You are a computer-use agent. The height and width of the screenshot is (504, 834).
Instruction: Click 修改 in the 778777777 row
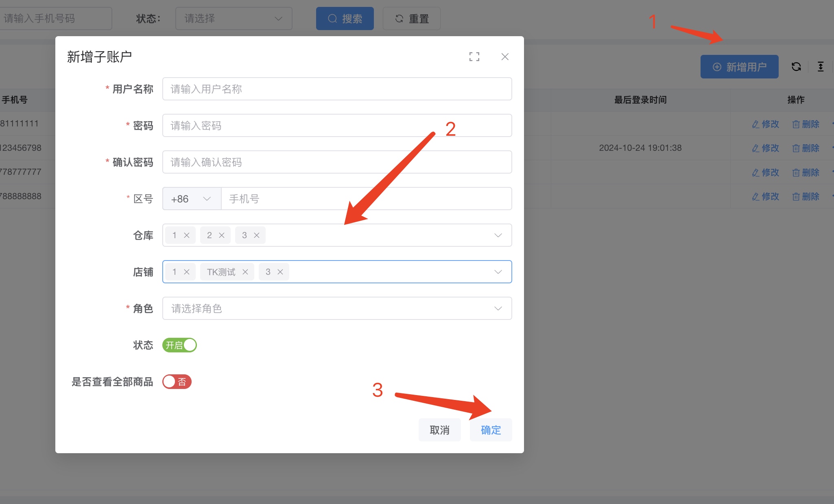[765, 173]
